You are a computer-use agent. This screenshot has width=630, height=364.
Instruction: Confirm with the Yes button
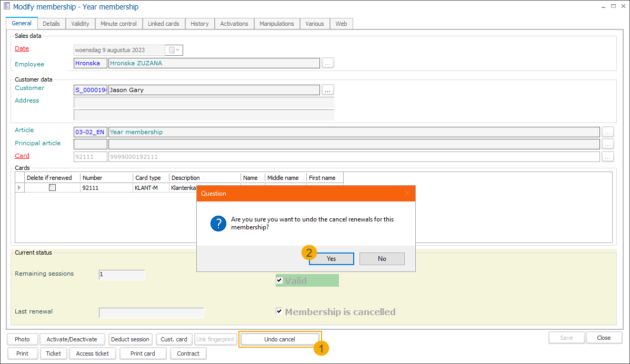pos(331,259)
